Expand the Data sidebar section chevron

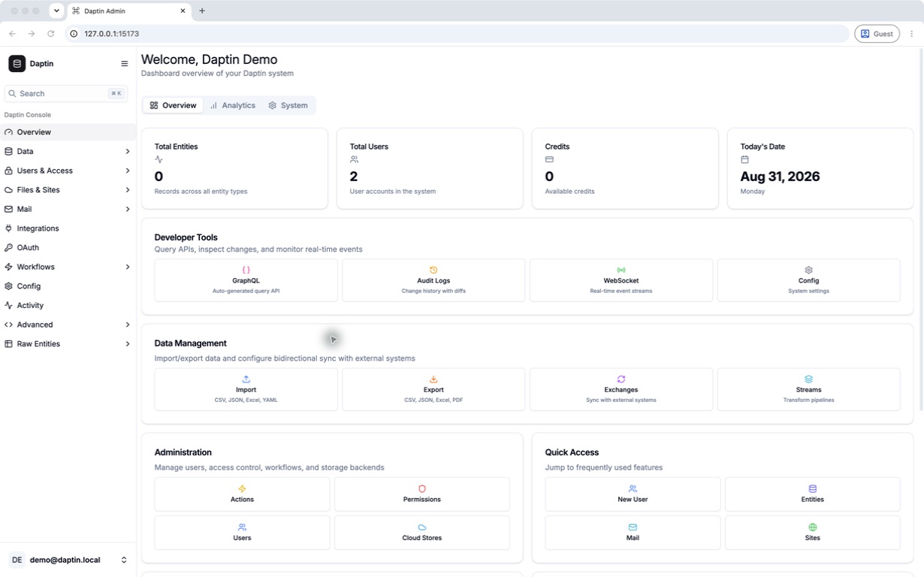pyautogui.click(x=128, y=151)
